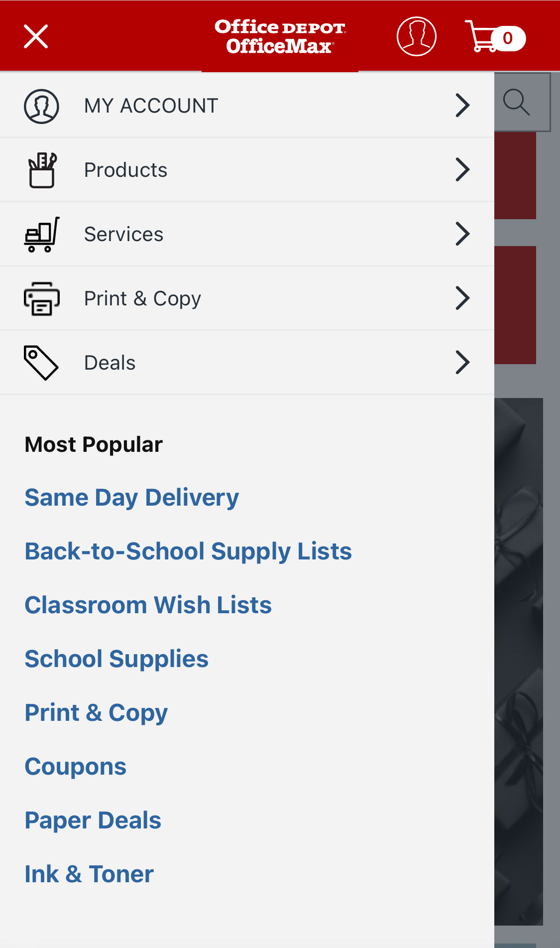Open the Print & Copy menu entry
Viewport: 560px width, 948px height.
[x=142, y=298]
